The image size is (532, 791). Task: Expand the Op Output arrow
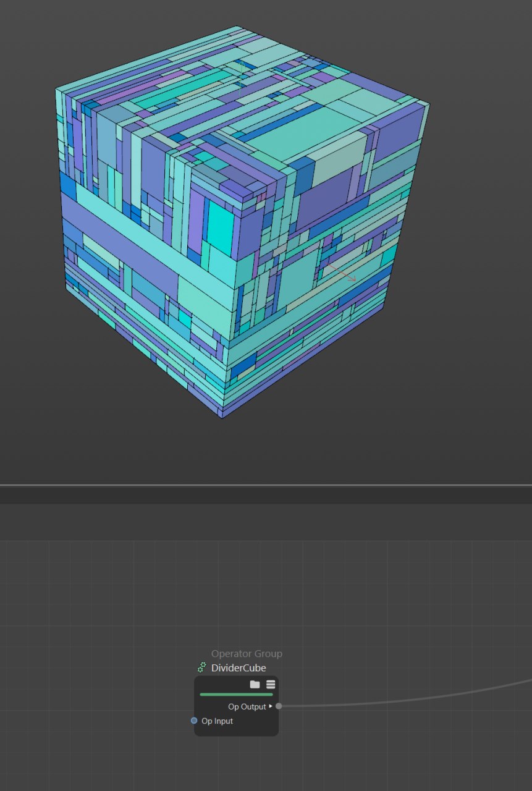pos(271,706)
